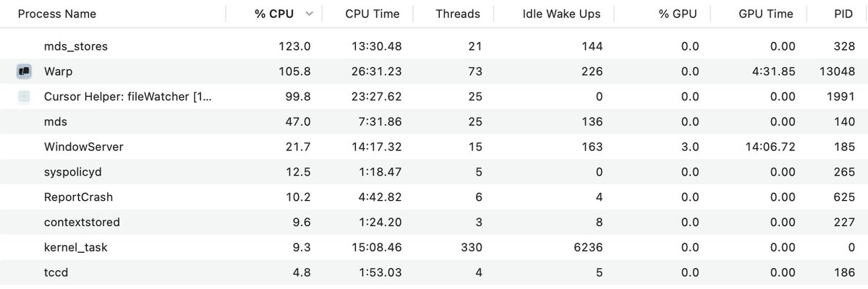Select the mds_stores process row
This screenshot has width=868, height=289.
(434, 46)
